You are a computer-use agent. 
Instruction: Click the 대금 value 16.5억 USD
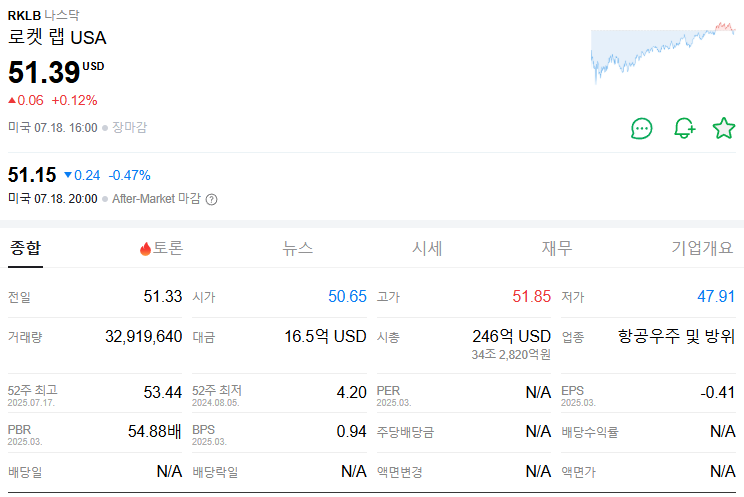(326, 337)
